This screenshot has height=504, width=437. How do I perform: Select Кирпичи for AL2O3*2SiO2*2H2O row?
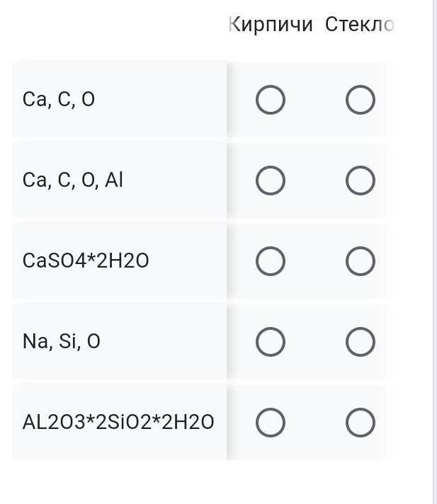point(270,423)
